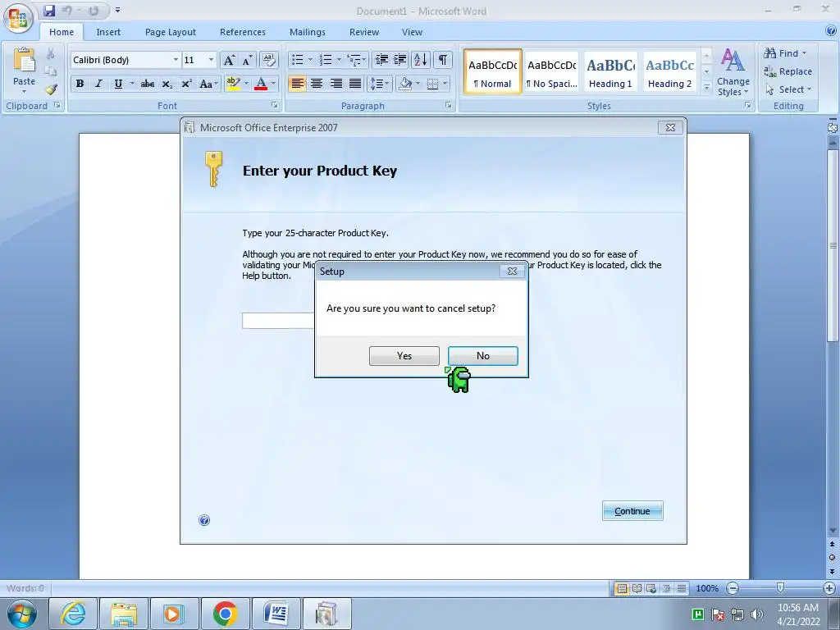Open Windows Start menu
Viewport: 840px width, 630px height.
coord(21,614)
